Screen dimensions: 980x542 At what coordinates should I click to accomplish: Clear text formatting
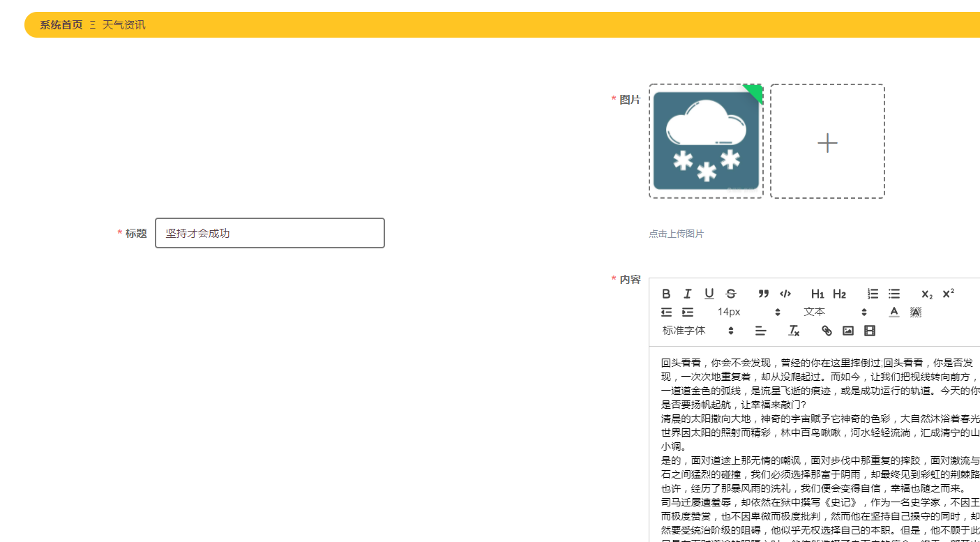(794, 331)
